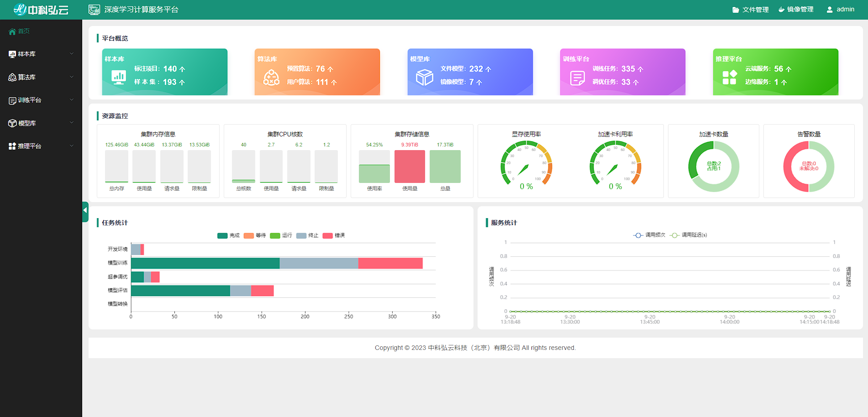This screenshot has width=868, height=417.
Task: Click the document icon in 训练平台 card
Action: (577, 78)
